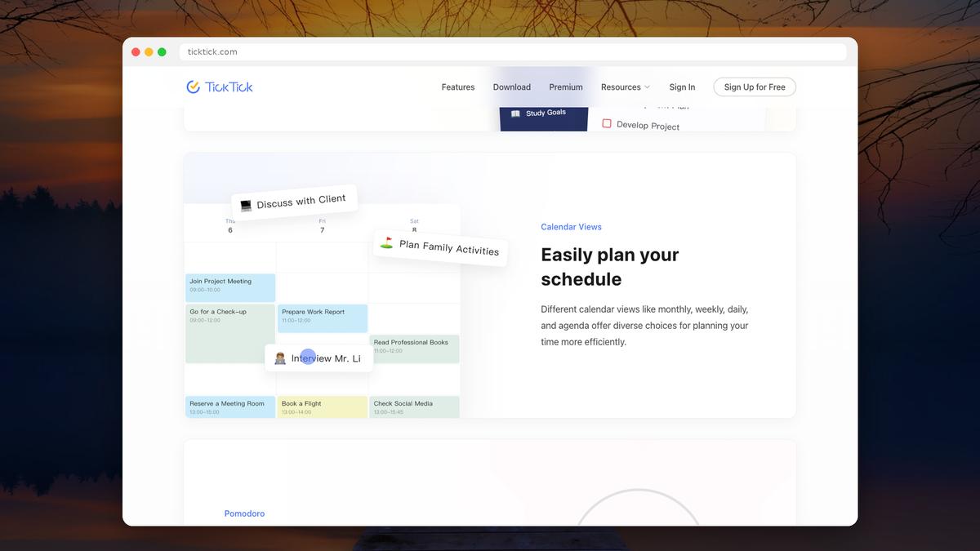The width and height of the screenshot is (980, 551).
Task: Click the TickTick logo icon
Action: 194,87
